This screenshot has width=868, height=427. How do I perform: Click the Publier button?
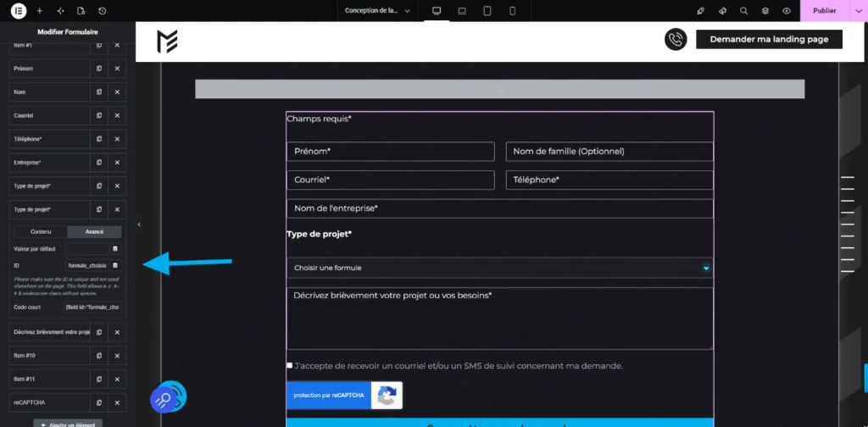(x=824, y=10)
